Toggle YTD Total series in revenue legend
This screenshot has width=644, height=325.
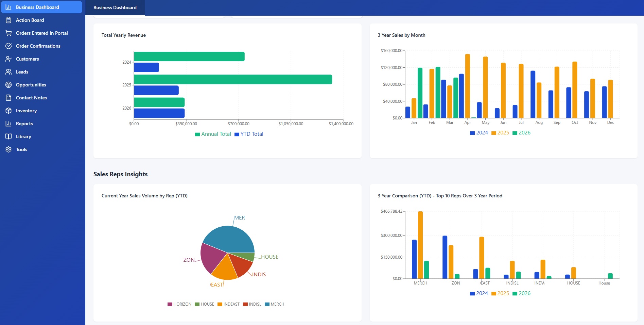249,134
